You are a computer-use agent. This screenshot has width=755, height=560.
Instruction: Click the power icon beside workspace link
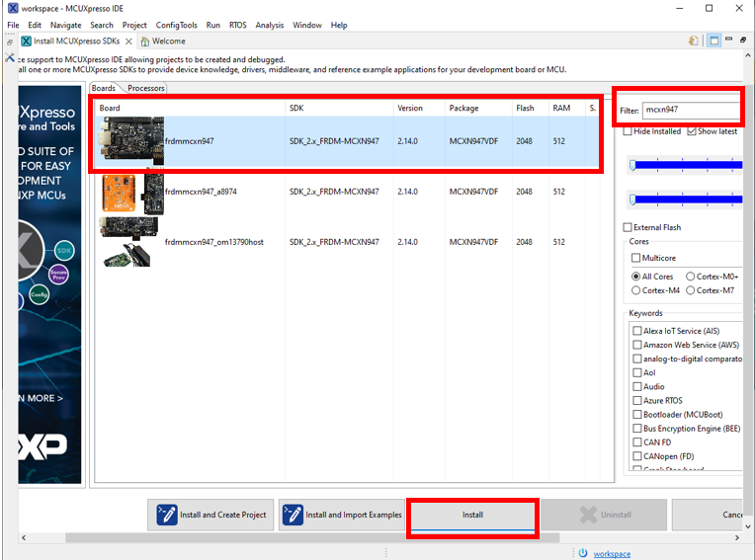pos(583,553)
